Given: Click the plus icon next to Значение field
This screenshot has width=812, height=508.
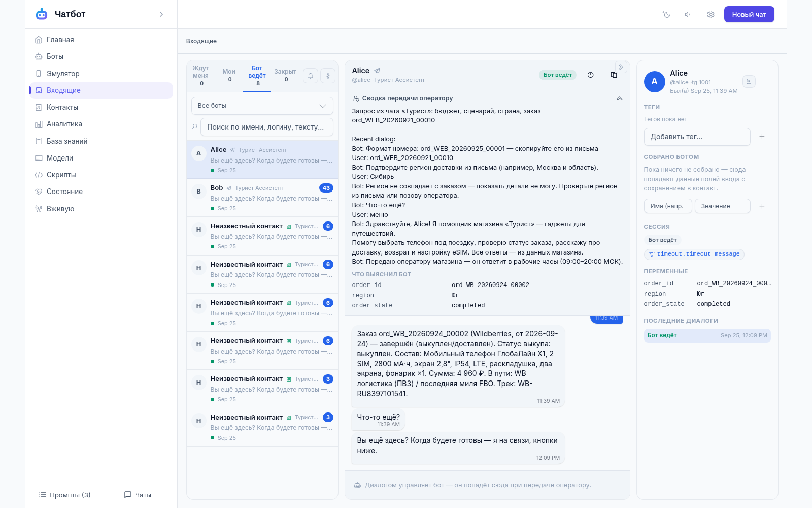Looking at the screenshot, I should [762, 206].
